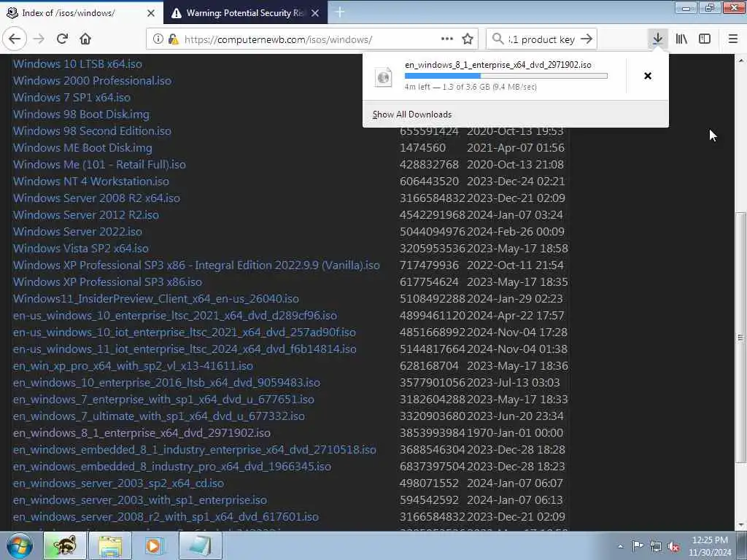The width and height of the screenshot is (747, 560).
Task: Click the search box with product key
Action: tap(541, 39)
